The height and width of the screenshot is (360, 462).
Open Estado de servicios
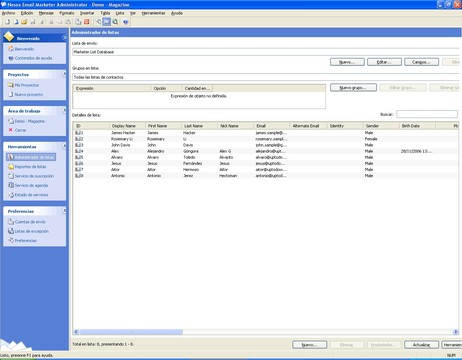click(28, 195)
